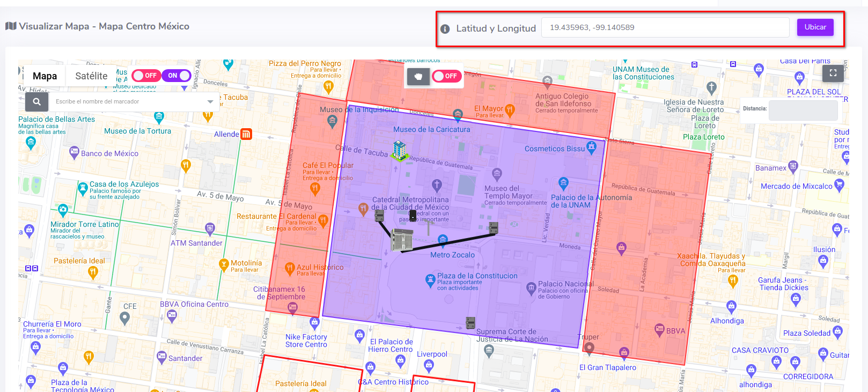Click the Palacio Nacional place label
Image resolution: width=868 pixels, height=392 pixels.
[565, 284]
